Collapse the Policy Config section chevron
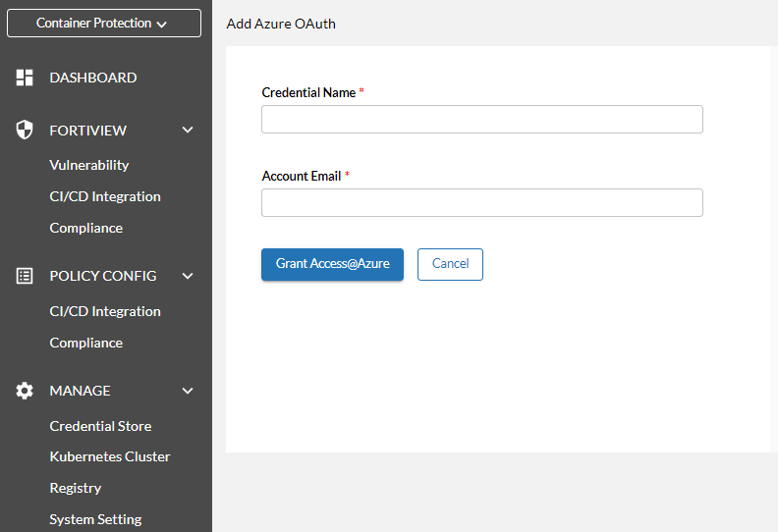Image resolution: width=778 pixels, height=532 pixels. [x=188, y=276]
